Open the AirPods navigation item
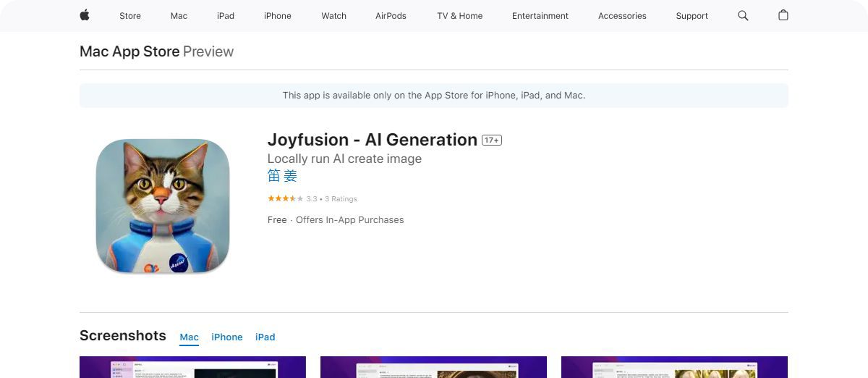The height and width of the screenshot is (378, 868). pos(391,16)
